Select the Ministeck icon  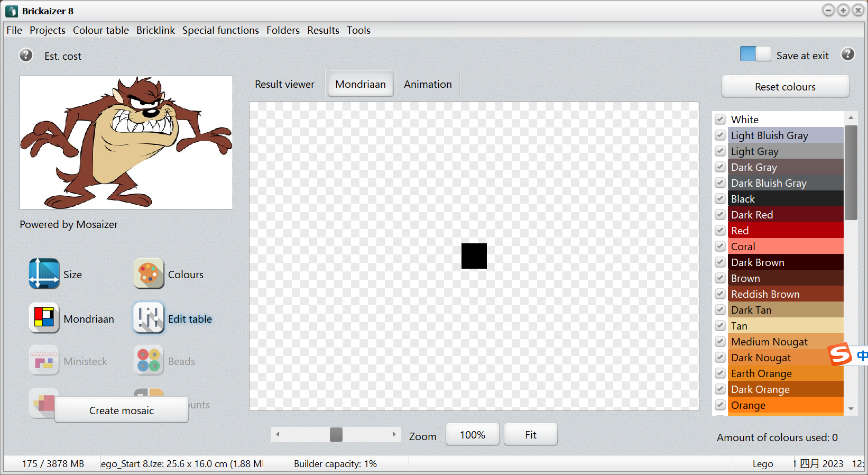[44, 361]
